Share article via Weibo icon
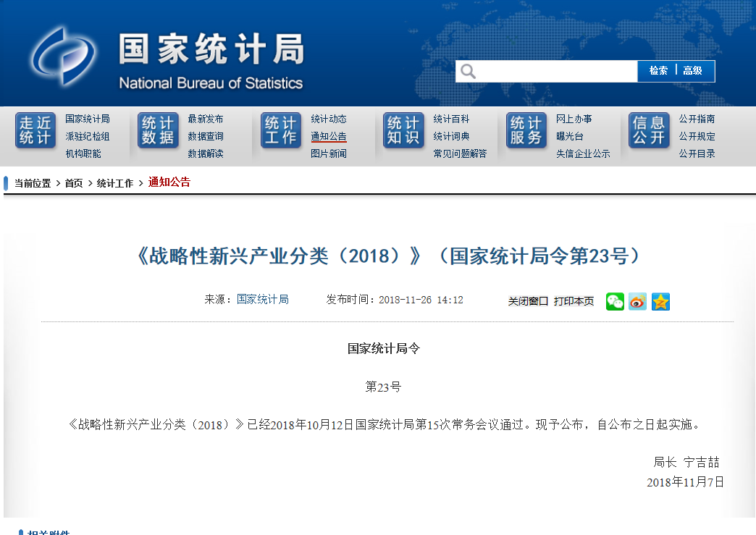Image resolution: width=756 pixels, height=535 pixels. 637,301
